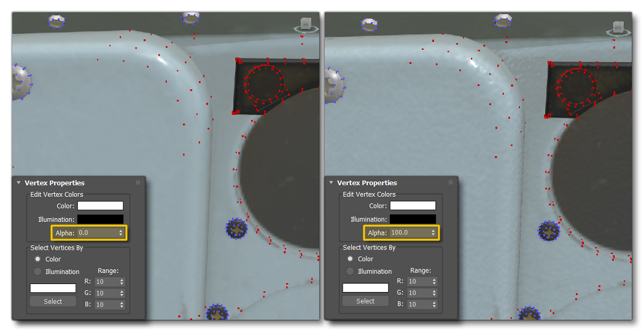Click the ViewCube in the right viewport
This screenshot has height=332, width=644.
tap(618, 28)
